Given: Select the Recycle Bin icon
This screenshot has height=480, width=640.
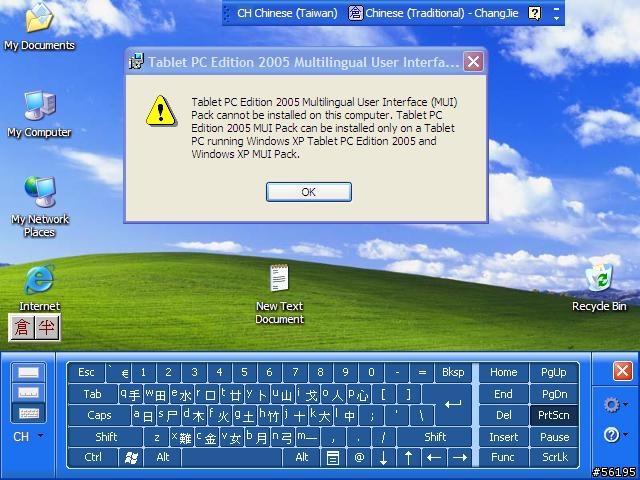Looking at the screenshot, I should pyautogui.click(x=599, y=288).
